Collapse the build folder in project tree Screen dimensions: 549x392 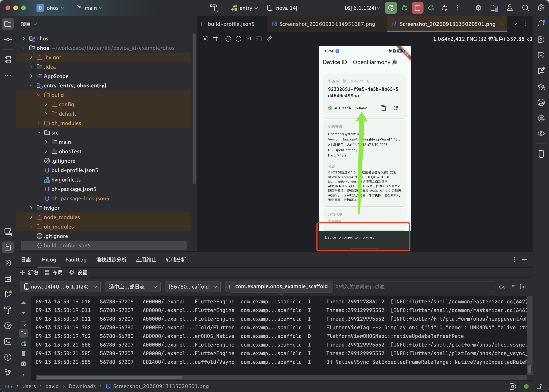[39, 95]
